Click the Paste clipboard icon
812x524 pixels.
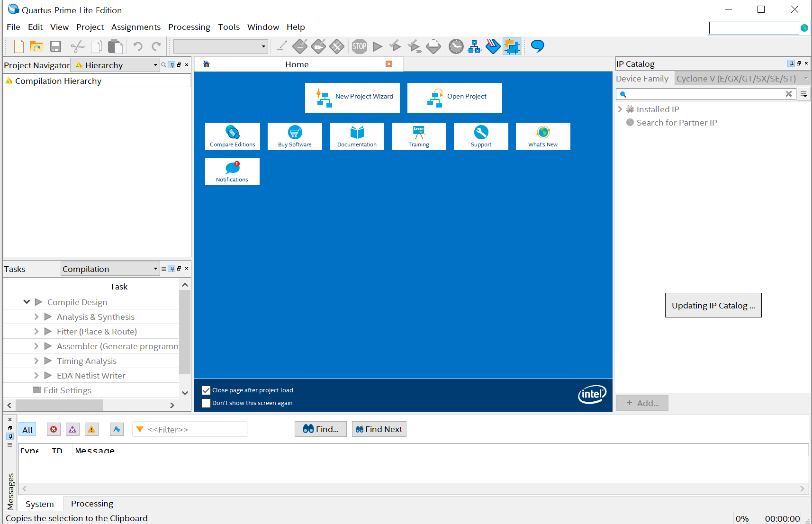[115, 46]
